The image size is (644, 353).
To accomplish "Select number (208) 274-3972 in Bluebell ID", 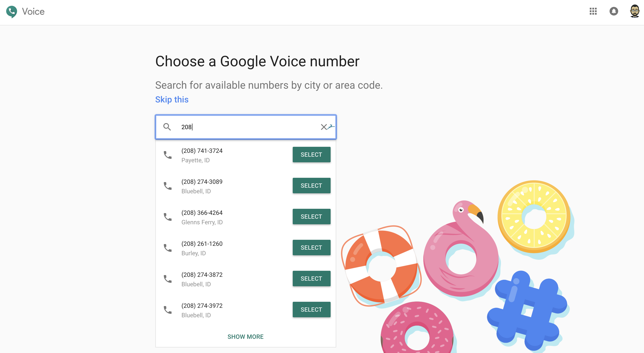I will point(311,310).
